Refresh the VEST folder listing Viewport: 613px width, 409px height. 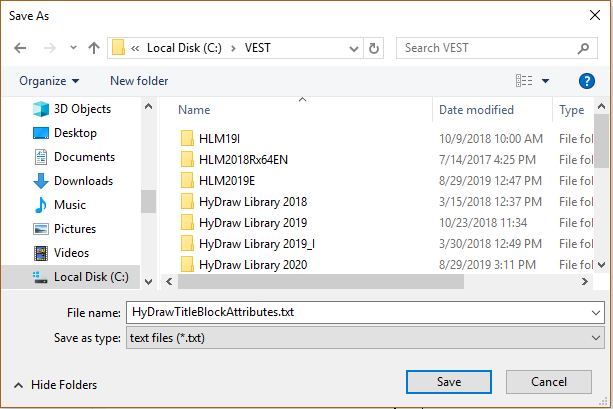pos(374,48)
